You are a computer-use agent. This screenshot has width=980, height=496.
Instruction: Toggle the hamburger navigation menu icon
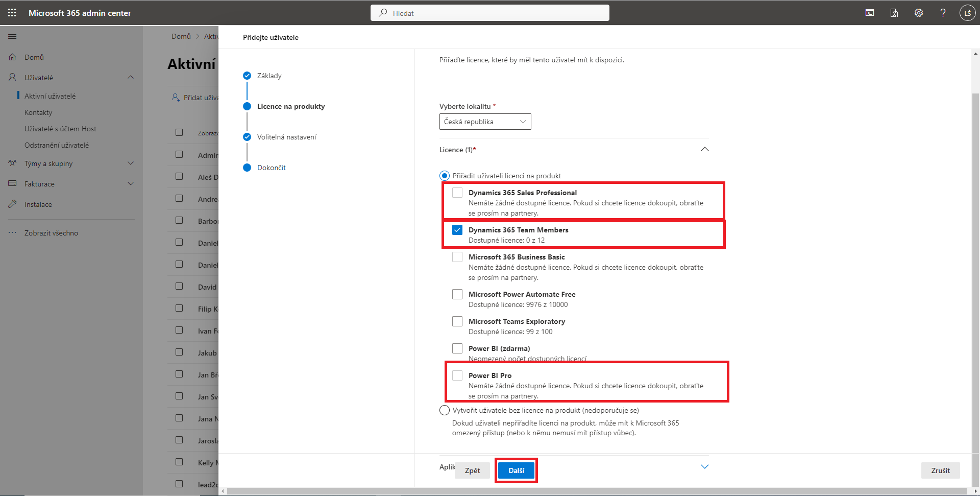(x=12, y=36)
